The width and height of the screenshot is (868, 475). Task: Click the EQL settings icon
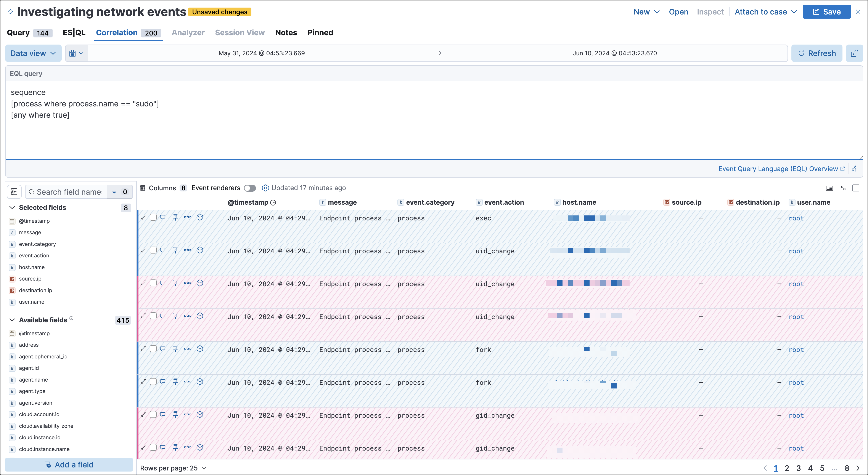point(854,169)
